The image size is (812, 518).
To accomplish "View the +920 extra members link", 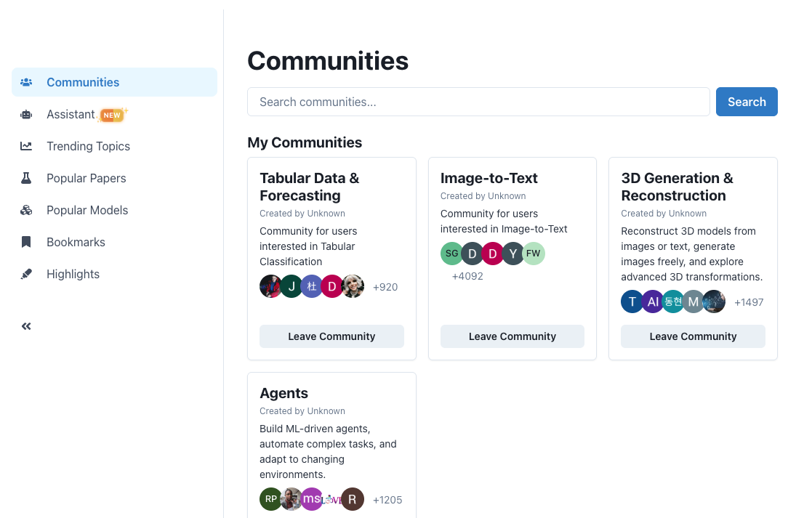I will [x=385, y=287].
